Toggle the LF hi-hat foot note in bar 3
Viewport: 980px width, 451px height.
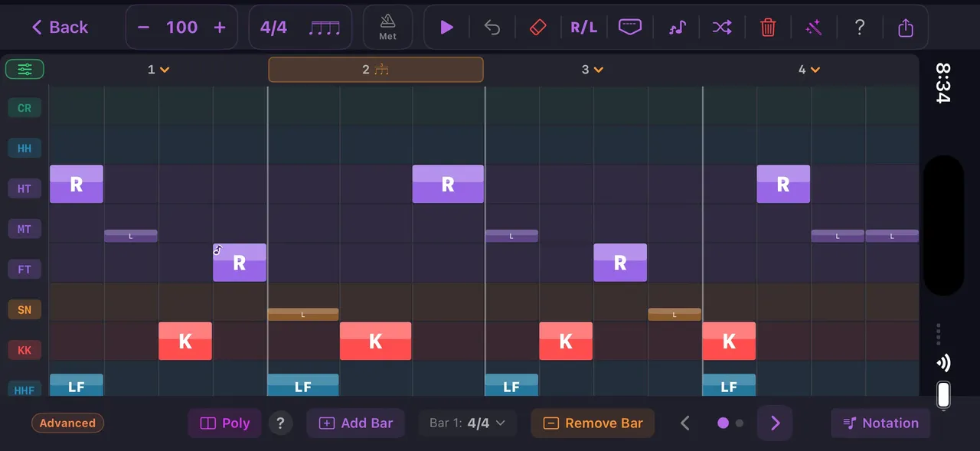coord(511,385)
